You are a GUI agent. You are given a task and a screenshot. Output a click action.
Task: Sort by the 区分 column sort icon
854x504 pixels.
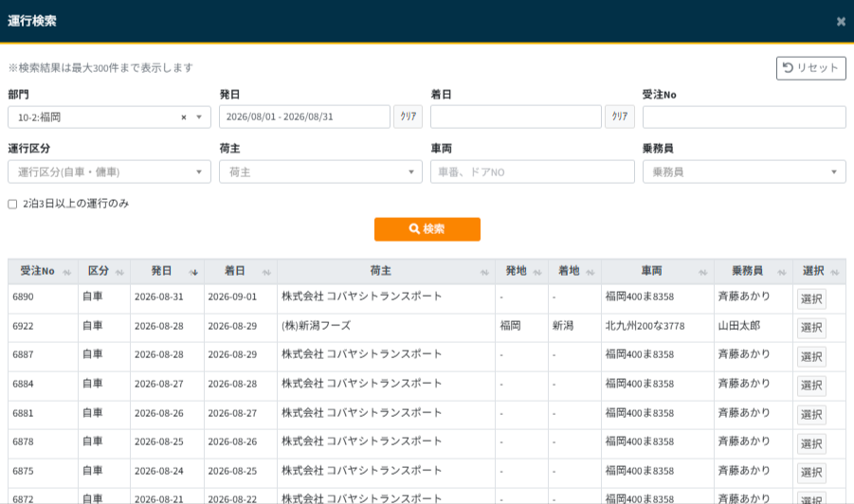point(119,272)
